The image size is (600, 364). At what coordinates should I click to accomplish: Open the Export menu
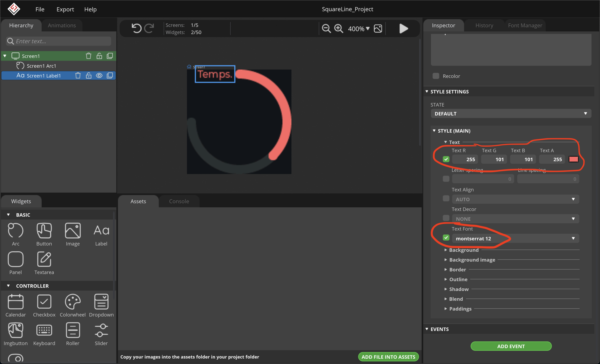(x=65, y=9)
